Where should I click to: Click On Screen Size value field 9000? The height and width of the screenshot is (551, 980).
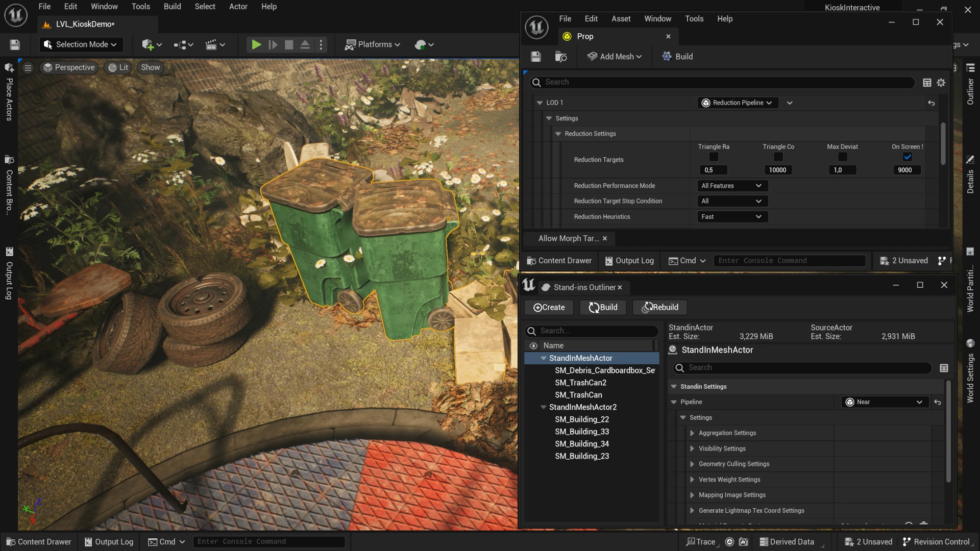[908, 170]
